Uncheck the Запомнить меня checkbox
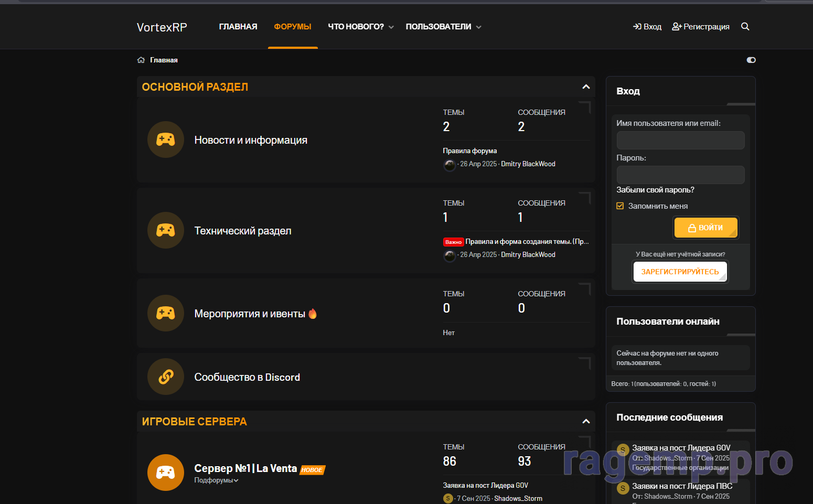This screenshot has width=813, height=504. click(x=620, y=206)
